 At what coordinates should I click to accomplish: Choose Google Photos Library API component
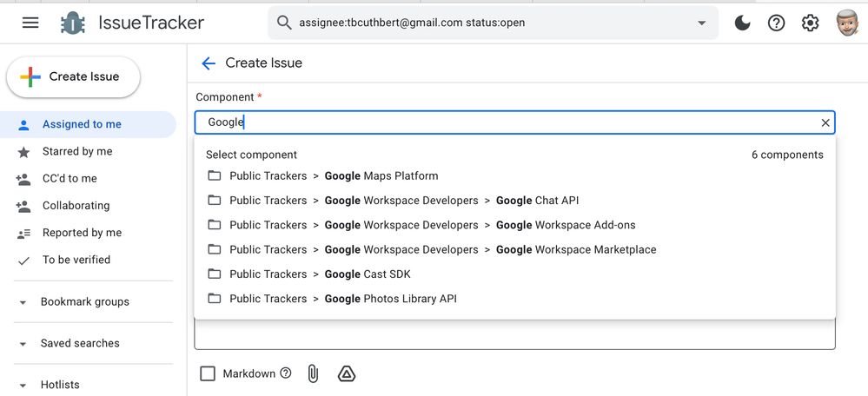point(390,299)
